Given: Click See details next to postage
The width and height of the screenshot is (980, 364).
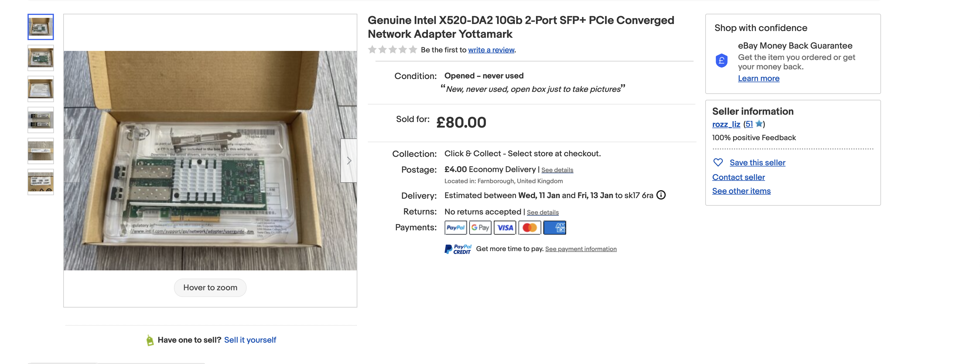Looking at the screenshot, I should 557,170.
